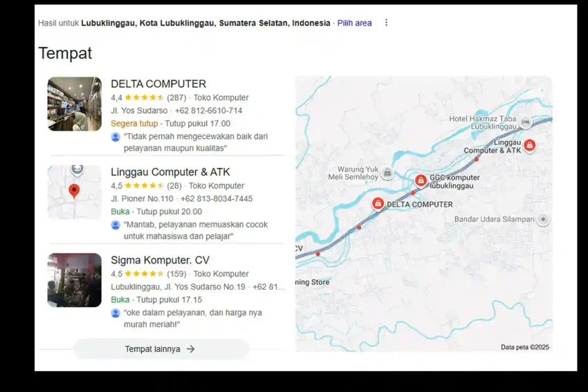Click the review count (287)
Screen dimensions: 588x392
coord(176,97)
